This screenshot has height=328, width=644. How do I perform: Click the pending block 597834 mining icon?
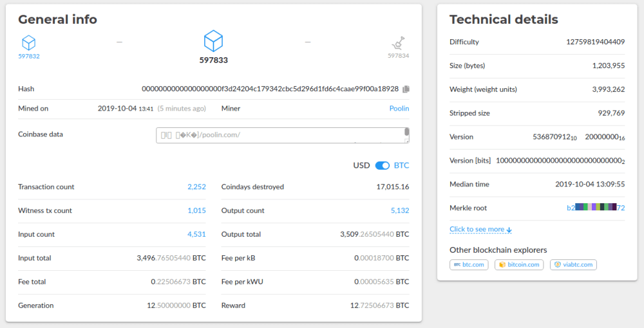(398, 43)
